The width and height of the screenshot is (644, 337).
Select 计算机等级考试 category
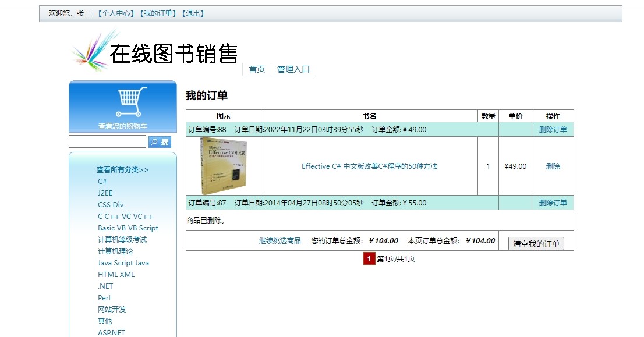pyautogui.click(x=122, y=239)
